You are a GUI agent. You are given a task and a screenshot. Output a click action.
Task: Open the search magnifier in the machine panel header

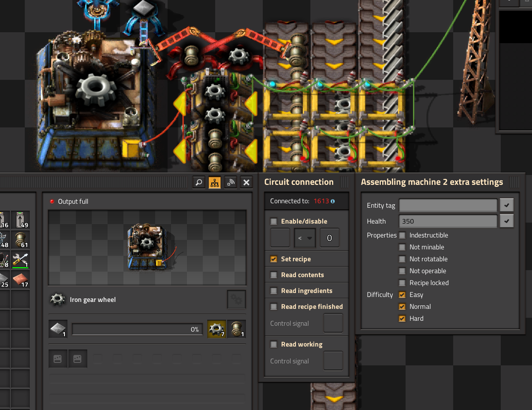tap(199, 182)
